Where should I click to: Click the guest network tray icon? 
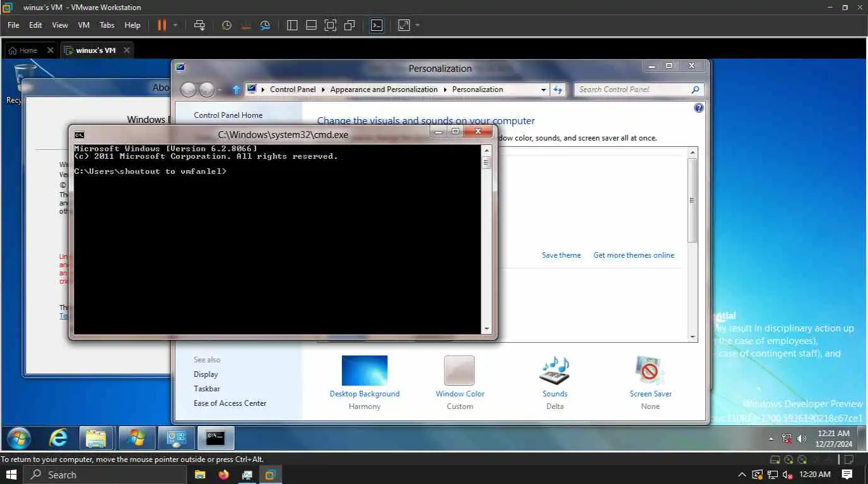[x=787, y=439]
